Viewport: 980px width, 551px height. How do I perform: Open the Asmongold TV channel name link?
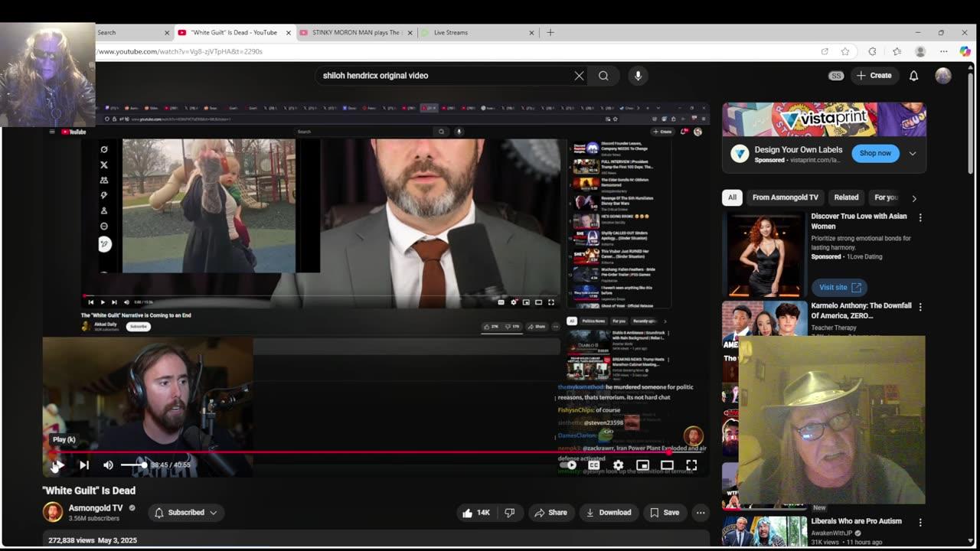(x=96, y=508)
